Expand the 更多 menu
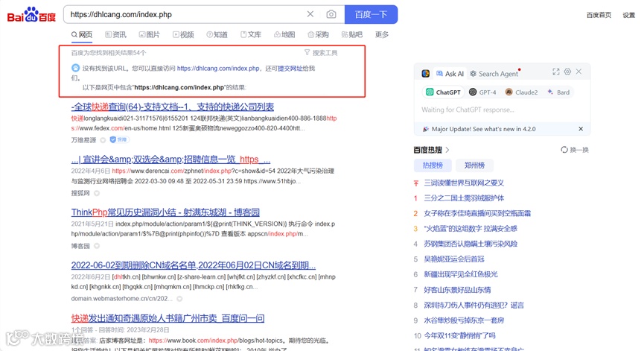 click(381, 34)
